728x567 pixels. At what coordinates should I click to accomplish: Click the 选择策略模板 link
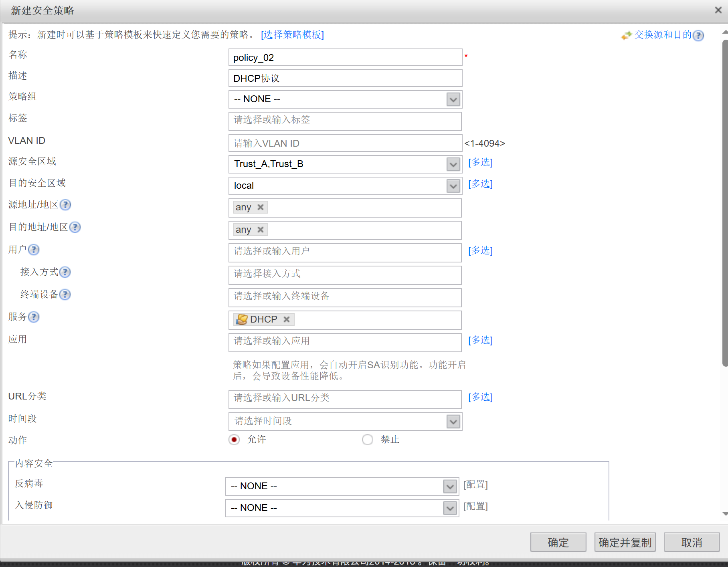tap(293, 35)
